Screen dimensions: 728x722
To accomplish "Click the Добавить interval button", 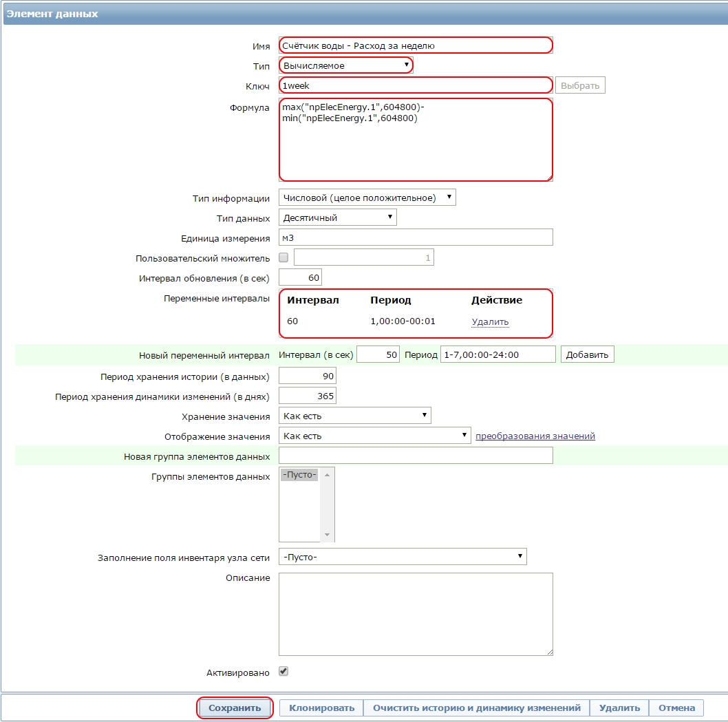I will click(587, 354).
